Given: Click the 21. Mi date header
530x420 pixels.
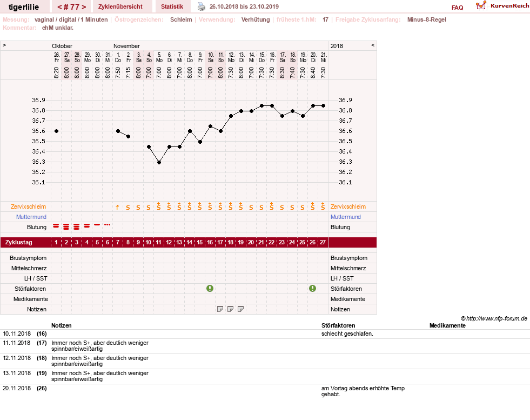Looking at the screenshot, I should tap(323, 57).
